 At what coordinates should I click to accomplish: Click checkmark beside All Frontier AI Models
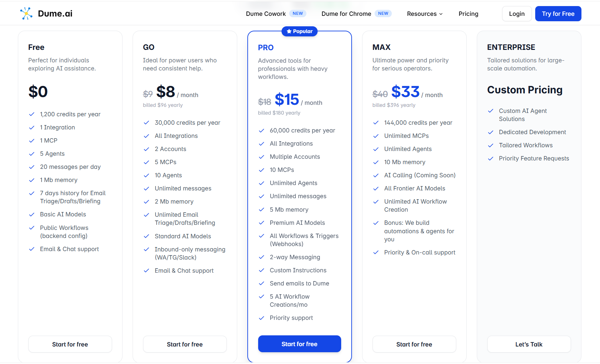pos(376,188)
